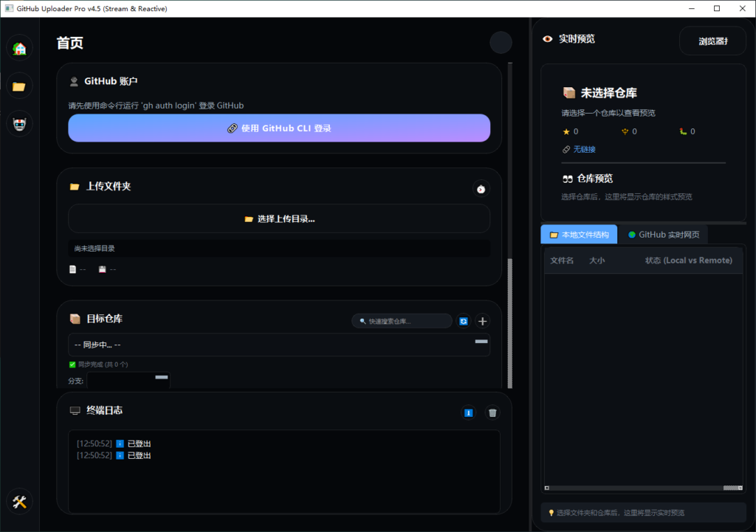
Task: Refresh the target repository list
Action: click(x=464, y=321)
